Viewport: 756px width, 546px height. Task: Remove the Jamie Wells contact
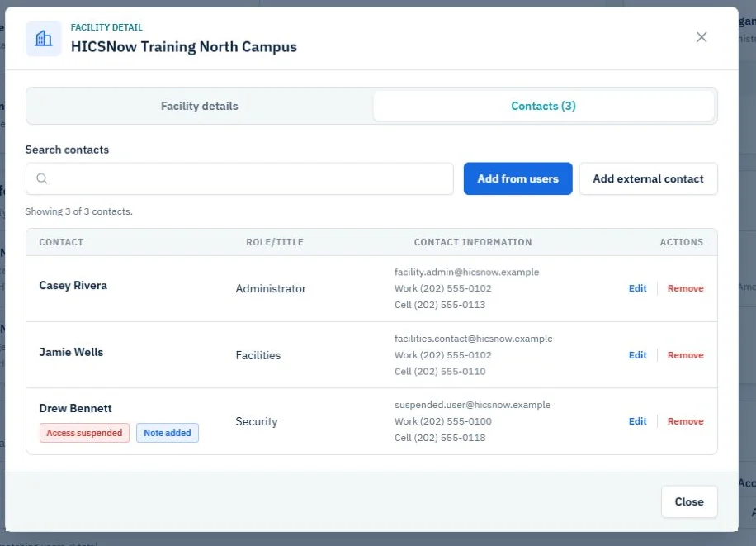[685, 355]
